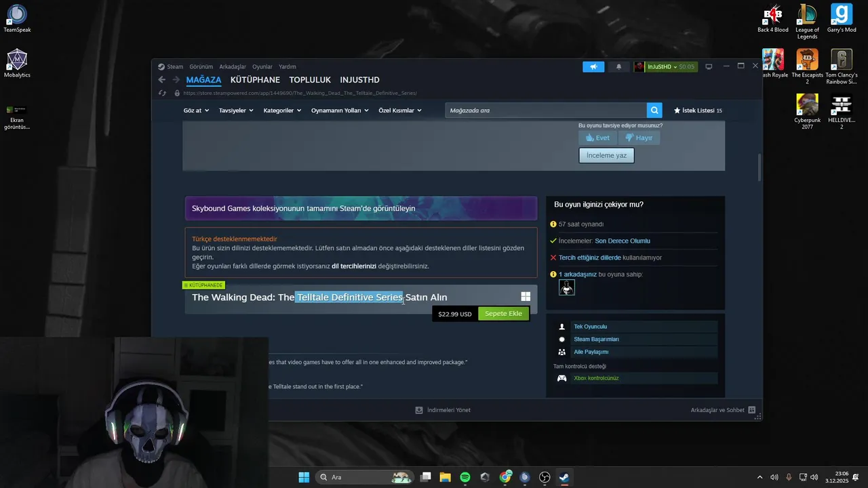Viewport: 868px width, 488px height.
Task: Go forward with the right arrow
Action: 176,80
